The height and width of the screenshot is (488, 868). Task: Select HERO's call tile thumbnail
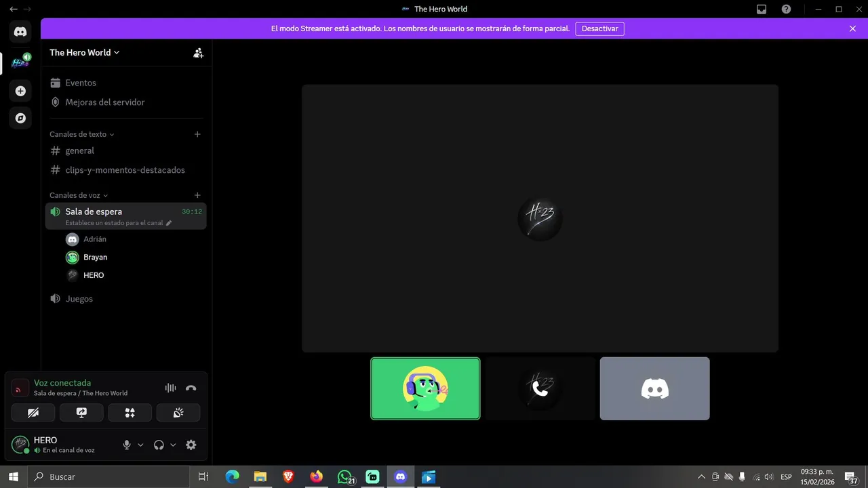(x=540, y=388)
